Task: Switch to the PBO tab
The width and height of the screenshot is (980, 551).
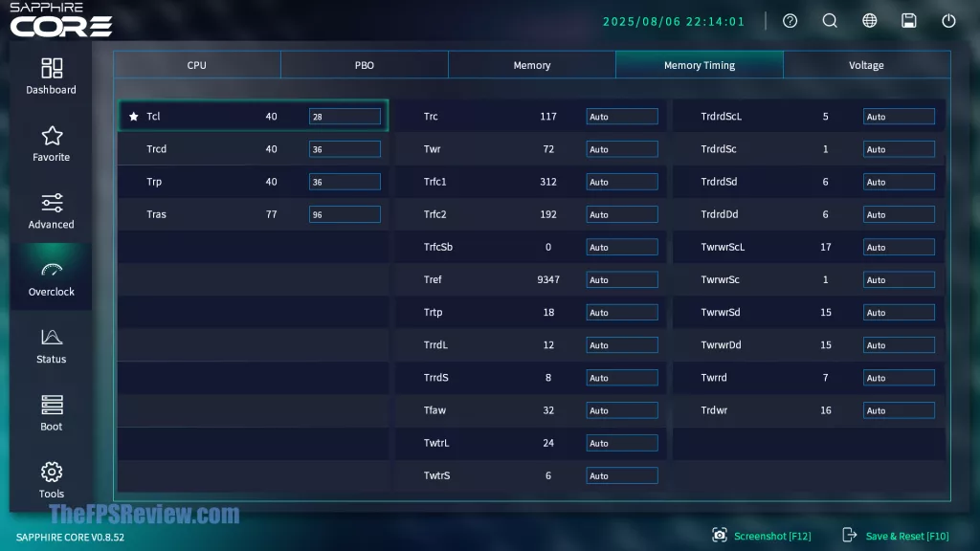Action: pos(365,65)
